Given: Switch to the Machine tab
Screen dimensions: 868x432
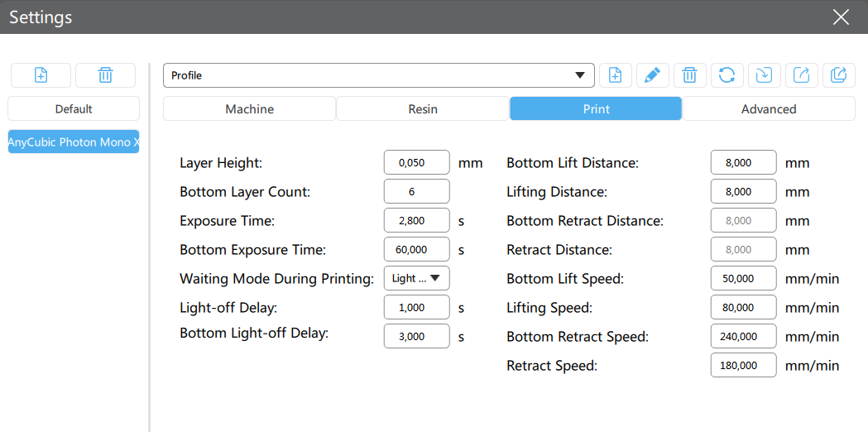Looking at the screenshot, I should coord(249,108).
